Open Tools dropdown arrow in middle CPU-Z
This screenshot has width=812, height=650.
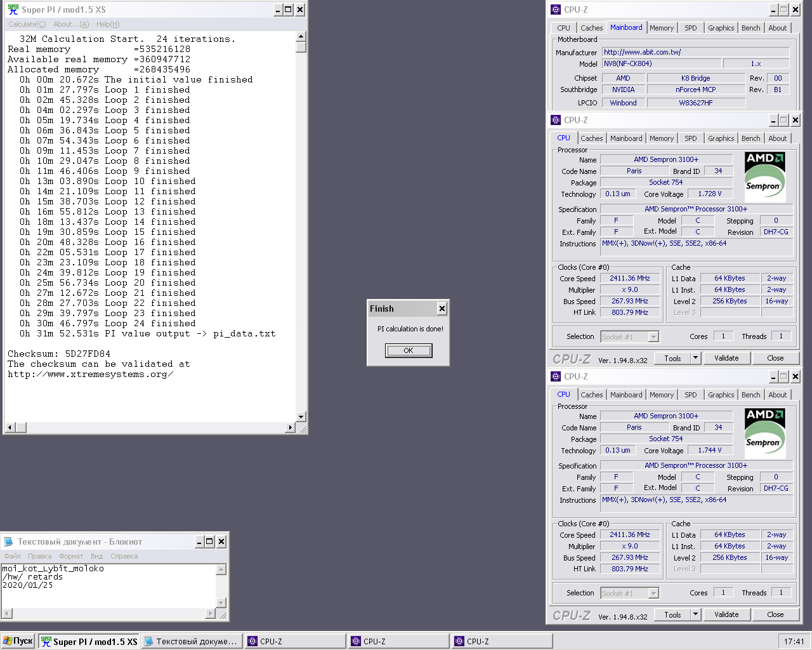695,358
